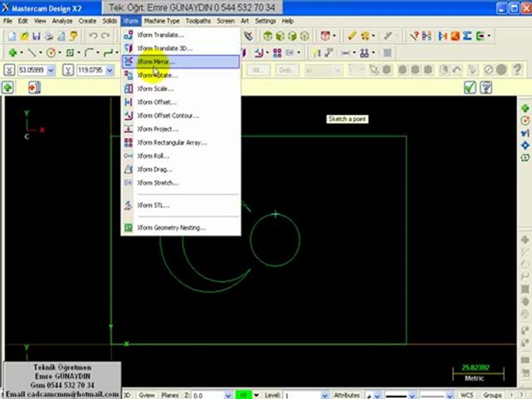The width and height of the screenshot is (532, 399).
Task: Open the color dropdown arrow beside green swatch
Action: point(257,396)
